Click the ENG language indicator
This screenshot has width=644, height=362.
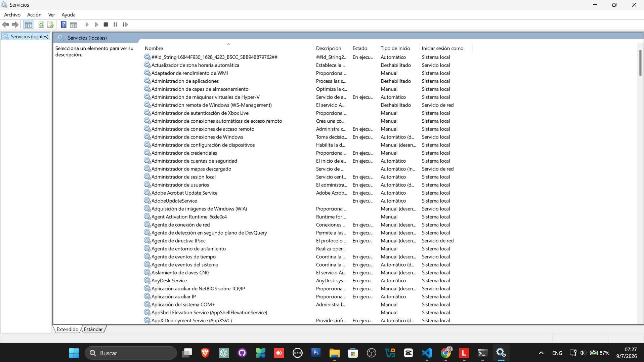tap(557, 353)
